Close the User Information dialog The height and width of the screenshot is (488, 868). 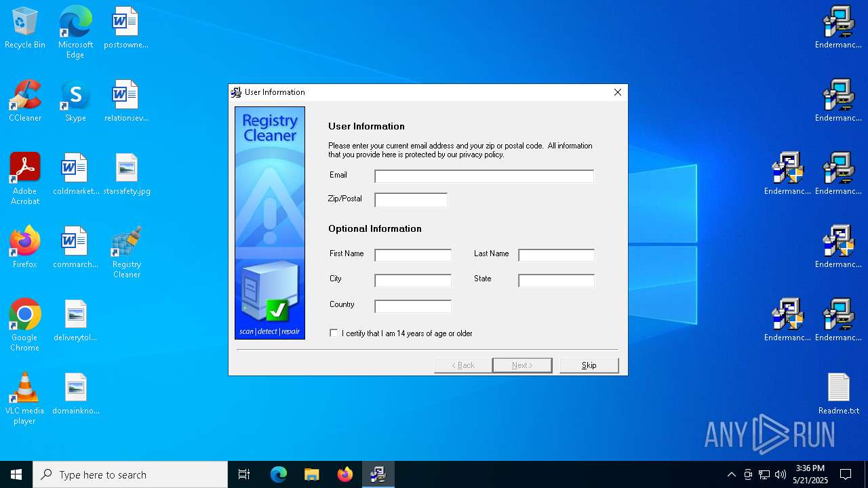click(618, 92)
